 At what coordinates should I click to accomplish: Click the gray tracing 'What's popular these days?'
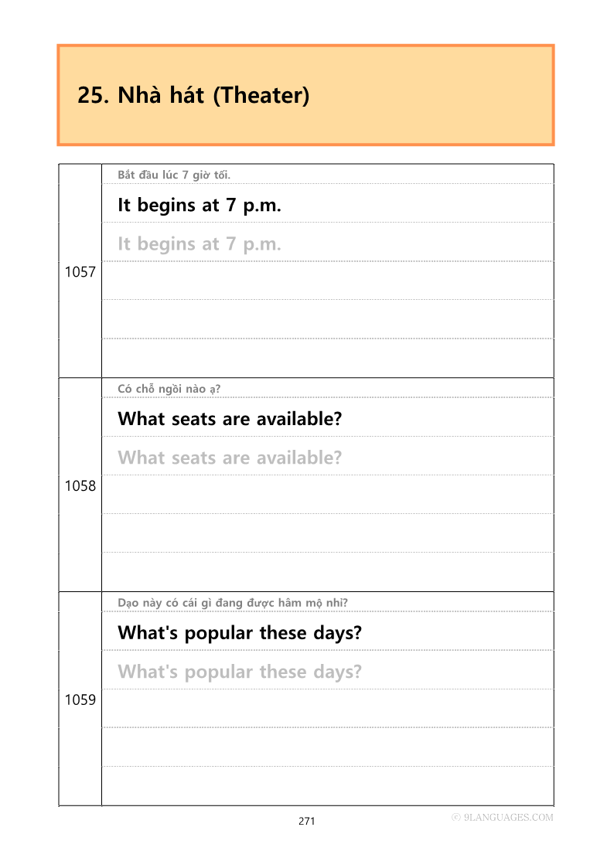[x=240, y=672]
